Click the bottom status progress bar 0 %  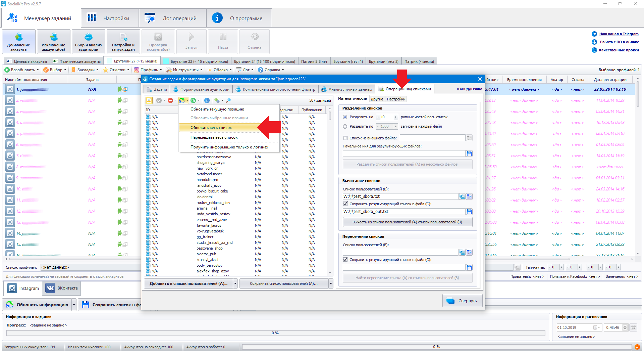436,347
